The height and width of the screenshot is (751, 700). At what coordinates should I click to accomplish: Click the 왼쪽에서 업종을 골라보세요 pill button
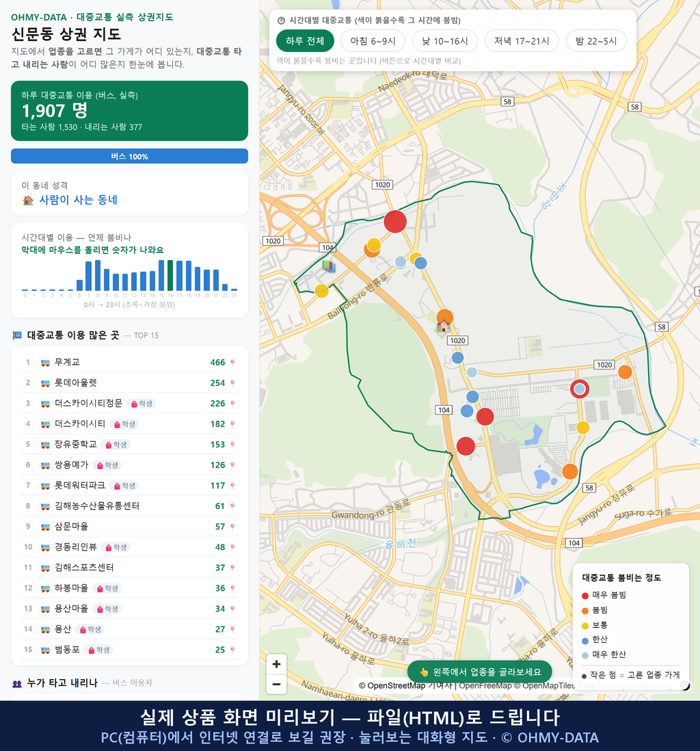(x=479, y=672)
